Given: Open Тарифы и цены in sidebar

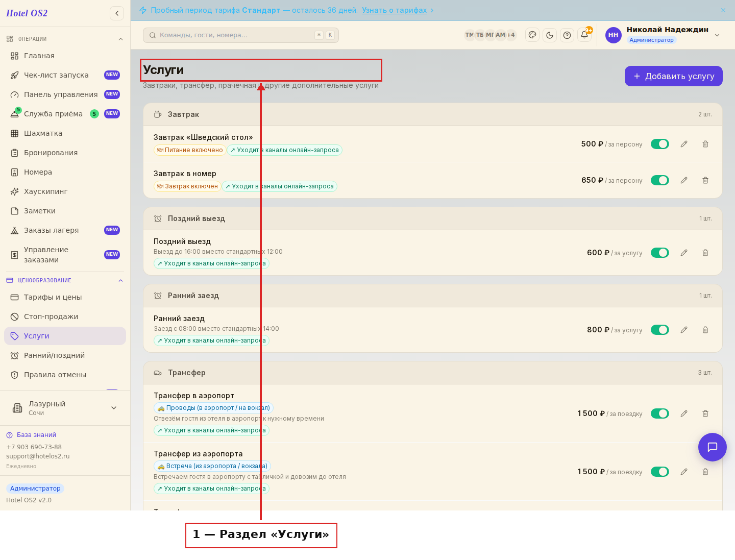Looking at the screenshot, I should pos(65,297).
